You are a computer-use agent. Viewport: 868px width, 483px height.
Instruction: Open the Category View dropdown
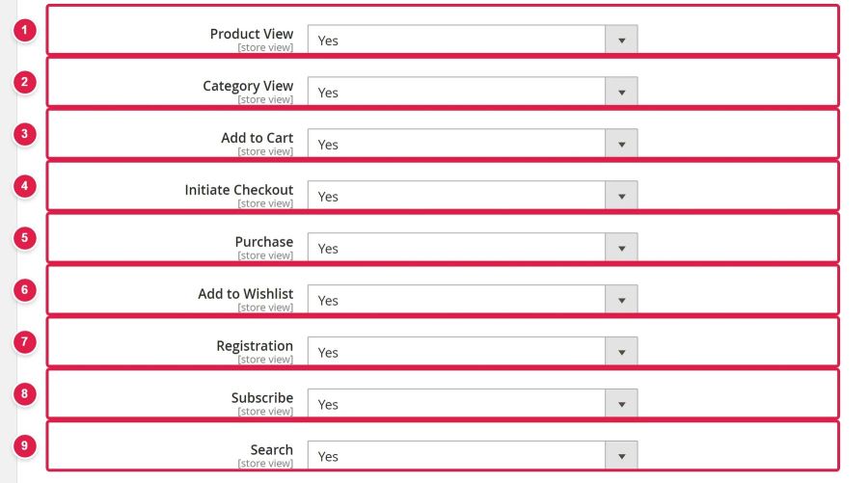tap(473, 92)
